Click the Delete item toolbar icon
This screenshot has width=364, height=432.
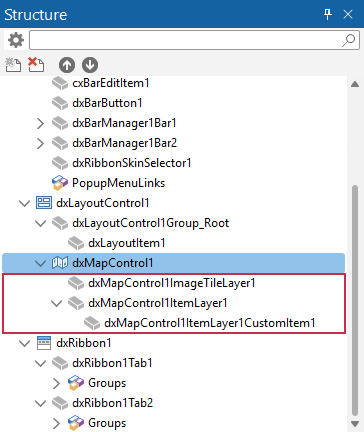pos(36,65)
